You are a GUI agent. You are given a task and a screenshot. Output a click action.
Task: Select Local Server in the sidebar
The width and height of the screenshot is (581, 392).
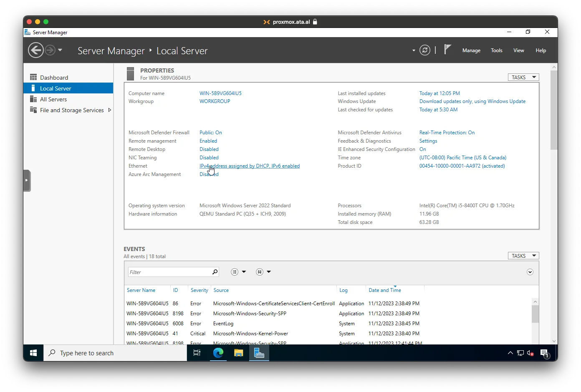68,88
